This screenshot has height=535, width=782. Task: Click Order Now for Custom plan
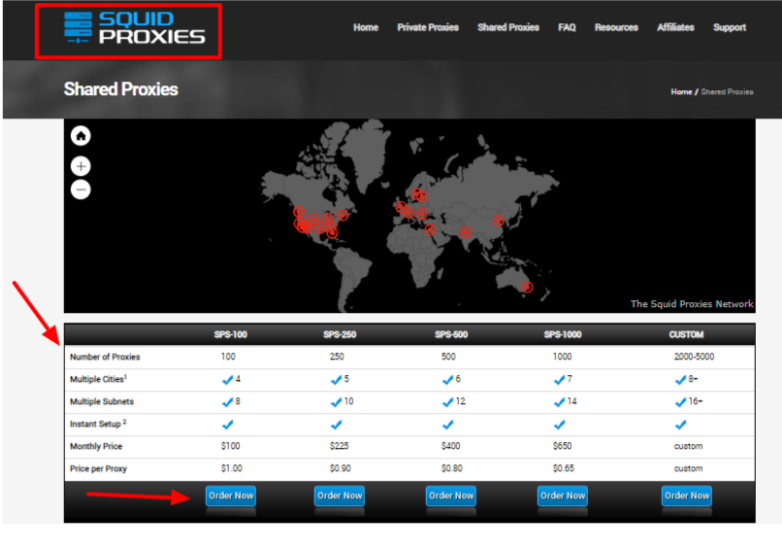687,496
